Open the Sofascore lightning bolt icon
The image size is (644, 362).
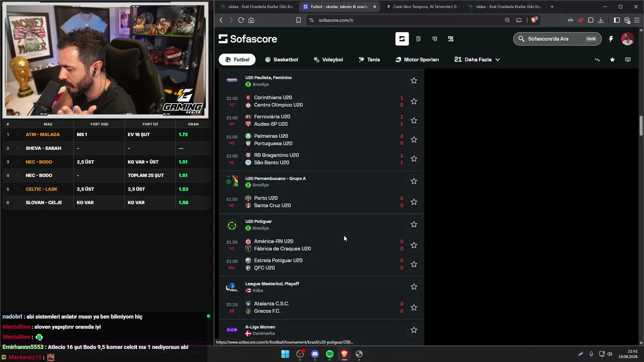point(611,39)
